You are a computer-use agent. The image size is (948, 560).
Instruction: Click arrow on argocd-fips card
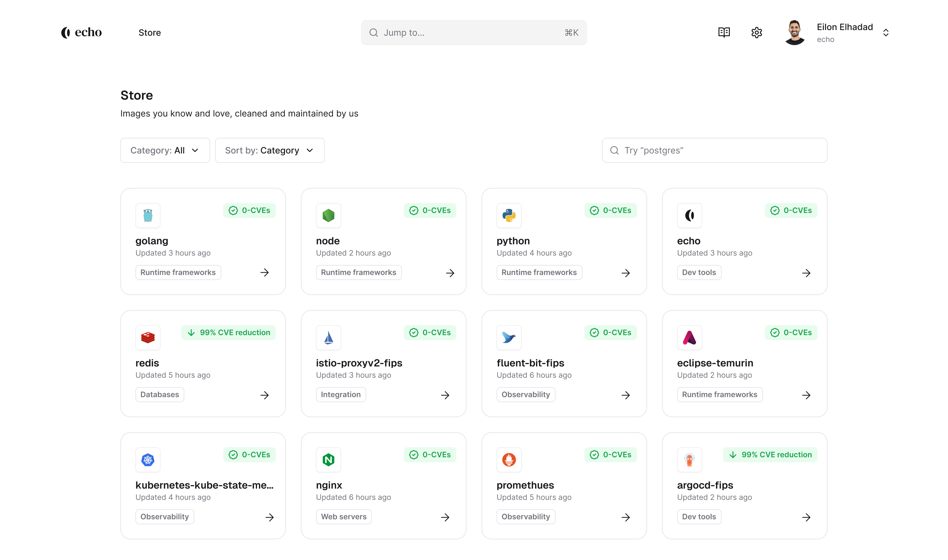click(x=806, y=517)
